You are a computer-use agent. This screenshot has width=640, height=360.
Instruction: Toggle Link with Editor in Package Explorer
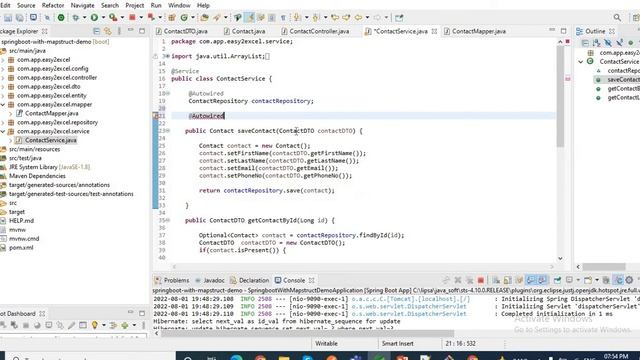[108, 31]
